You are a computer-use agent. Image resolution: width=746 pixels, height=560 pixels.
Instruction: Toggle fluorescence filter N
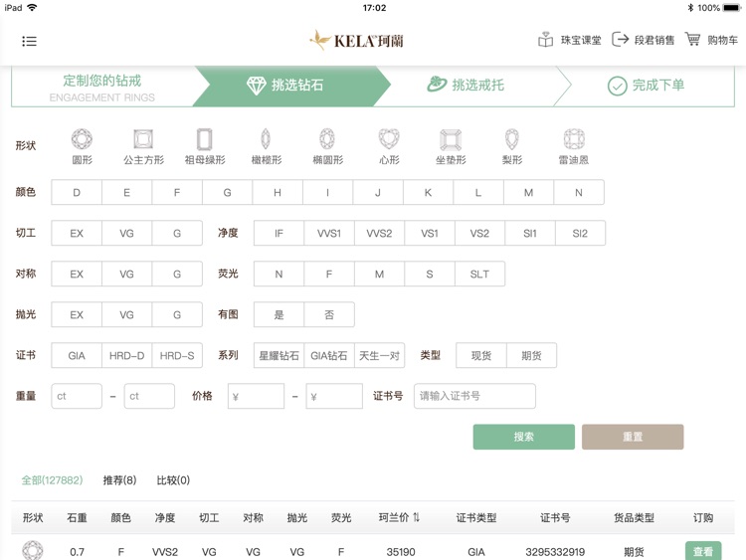(x=279, y=275)
